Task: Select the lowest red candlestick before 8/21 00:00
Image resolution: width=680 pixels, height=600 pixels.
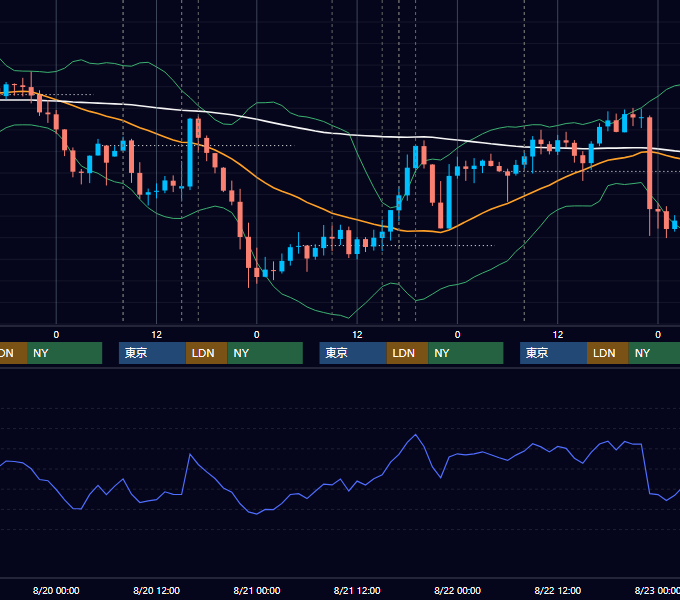Action: click(248, 252)
